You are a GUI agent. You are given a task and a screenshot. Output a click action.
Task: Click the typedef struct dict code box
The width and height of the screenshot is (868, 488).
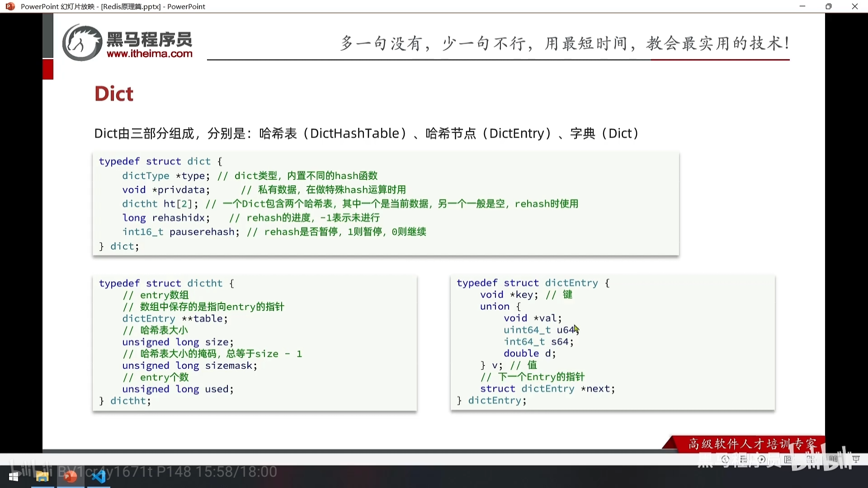point(385,204)
